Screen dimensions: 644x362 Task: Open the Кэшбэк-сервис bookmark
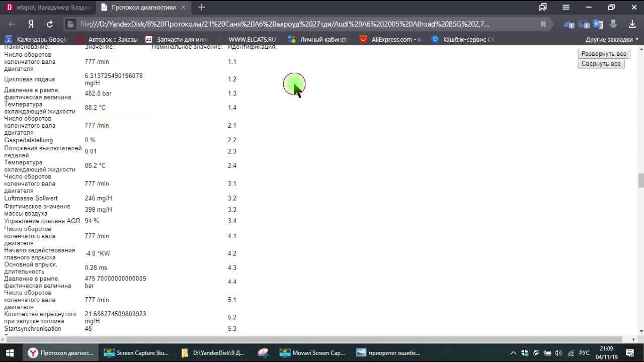[463, 39]
